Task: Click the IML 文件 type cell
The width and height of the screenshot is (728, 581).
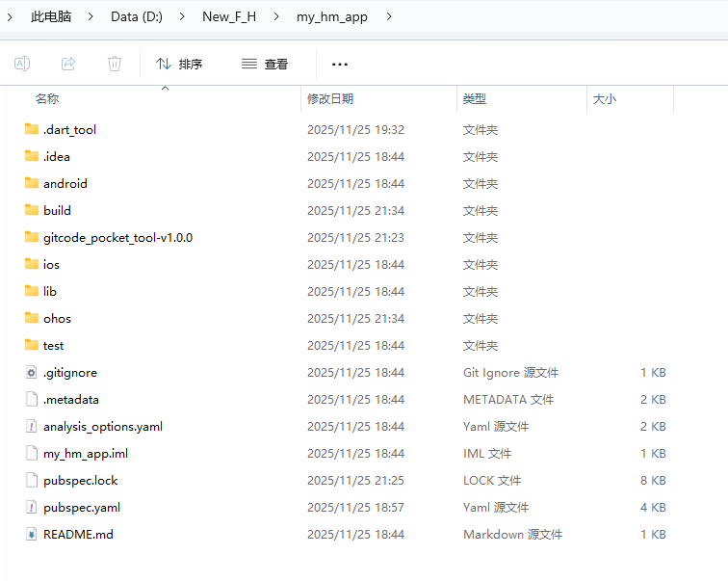Action: point(487,454)
